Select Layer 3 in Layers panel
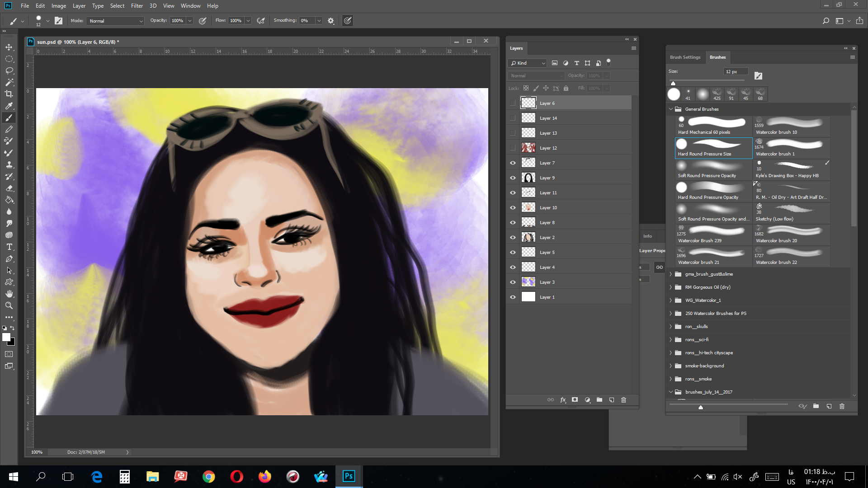This screenshot has height=488, width=868. 569,282
